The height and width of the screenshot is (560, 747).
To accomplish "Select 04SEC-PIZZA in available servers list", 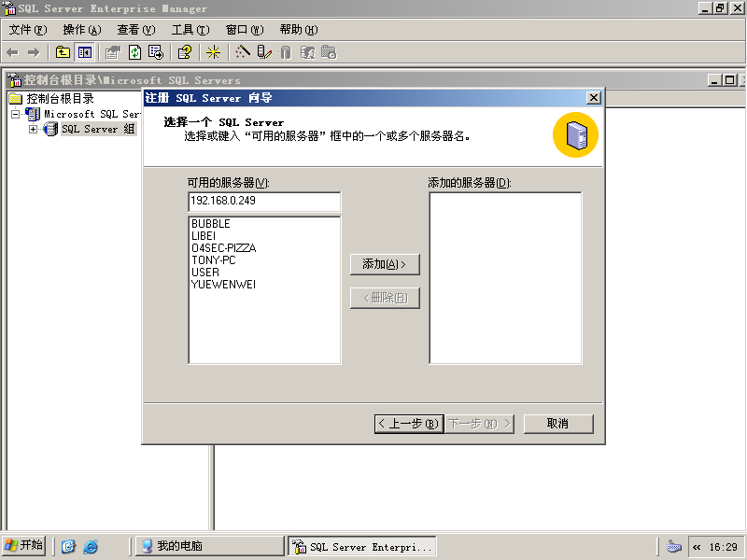I will (223, 248).
